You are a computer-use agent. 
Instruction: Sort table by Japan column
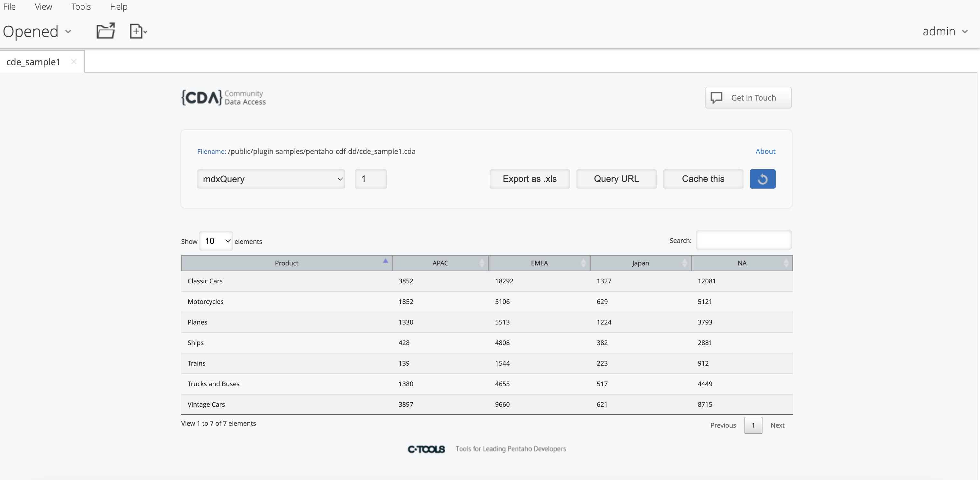tap(640, 263)
